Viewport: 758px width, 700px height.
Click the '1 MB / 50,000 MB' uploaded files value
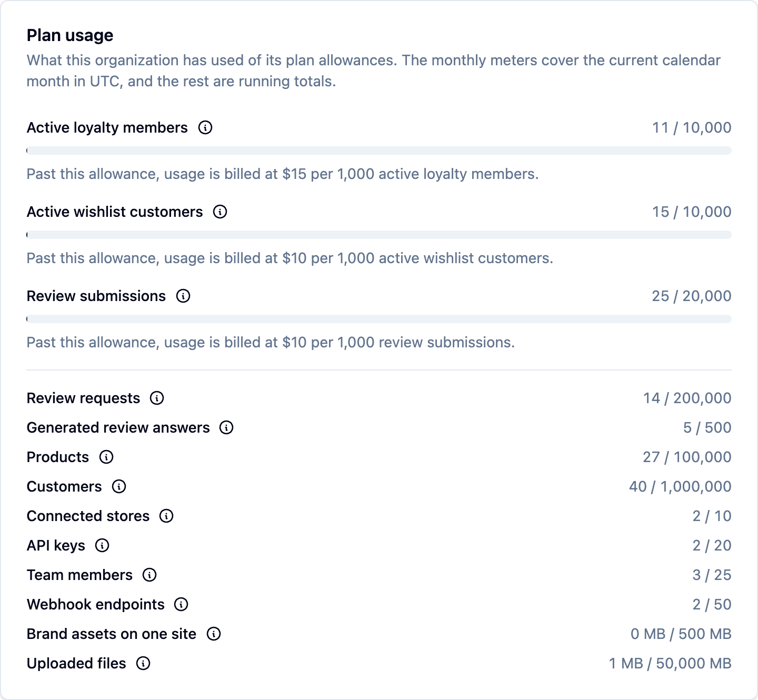pos(670,663)
